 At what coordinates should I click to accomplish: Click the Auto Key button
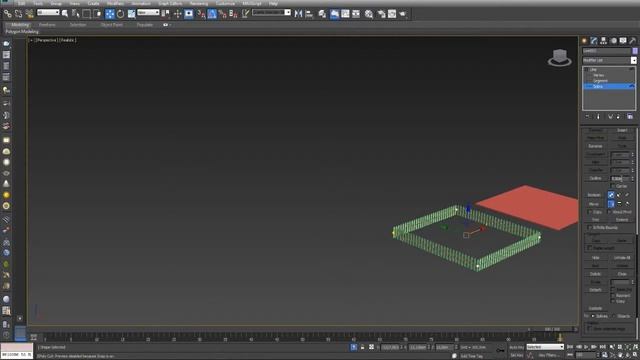click(x=517, y=347)
